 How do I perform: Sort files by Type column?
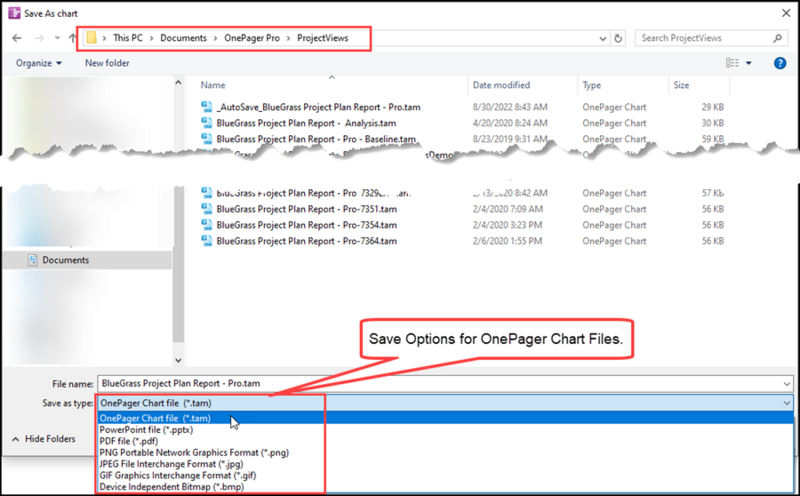[592, 85]
